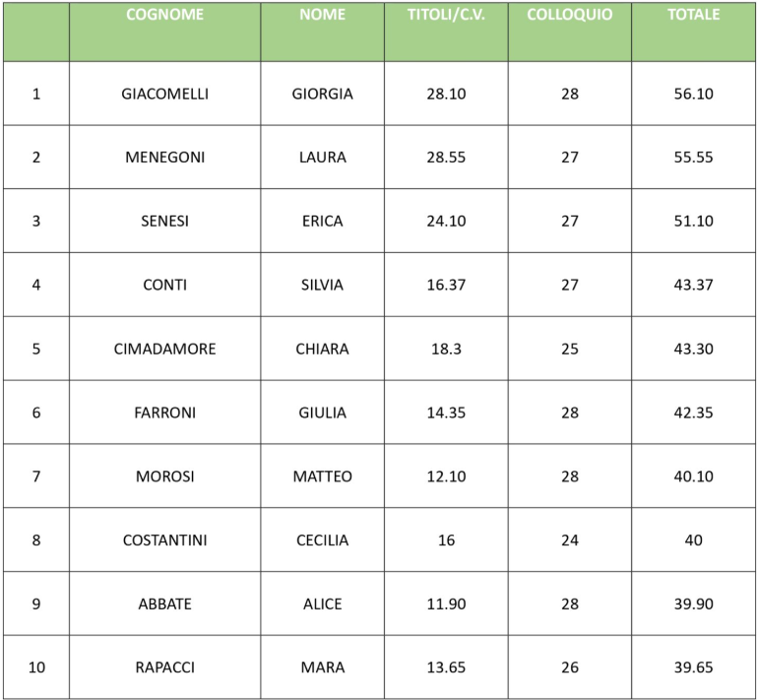758x700 pixels.
Task: Click the ABBATE surname cell
Action: point(164,604)
